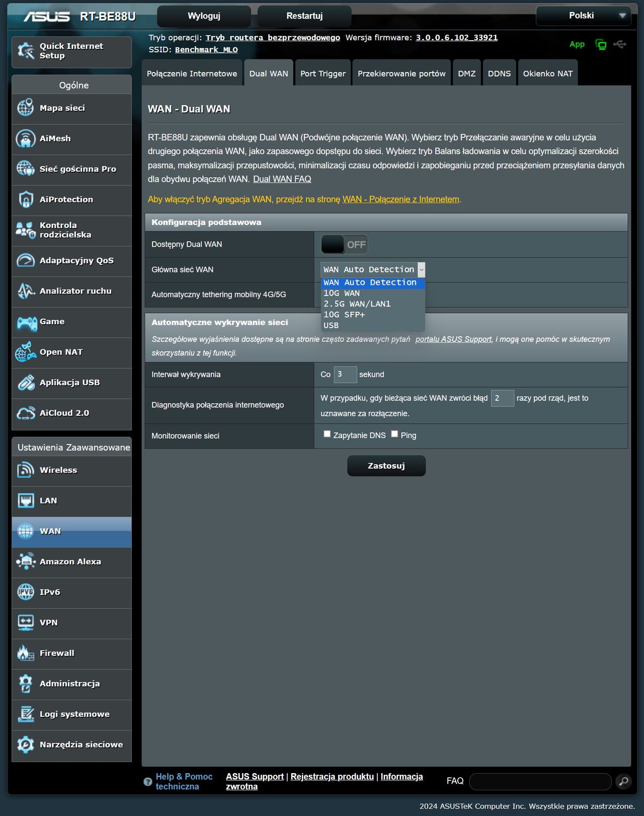644x816 pixels.
Task: Click the App link in header
Action: [577, 44]
